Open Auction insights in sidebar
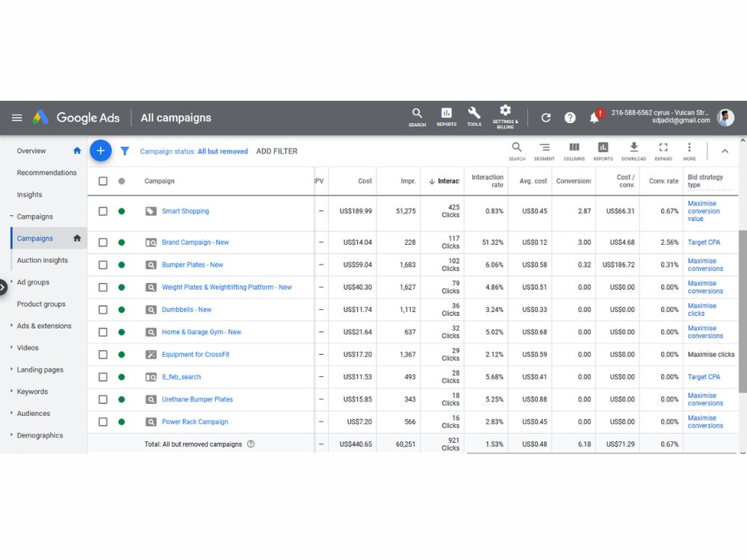This screenshot has height=560, width=747. pyautogui.click(x=43, y=260)
